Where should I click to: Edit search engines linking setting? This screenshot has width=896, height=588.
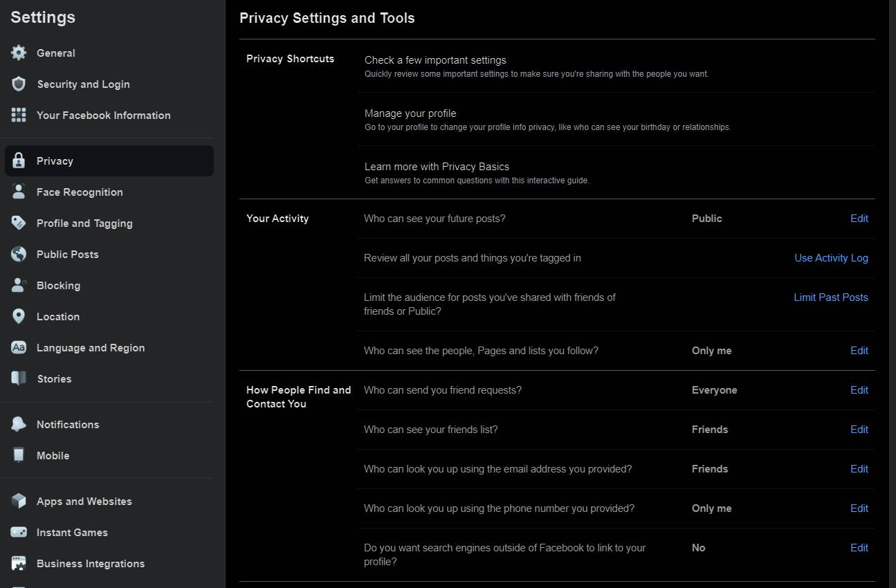point(859,547)
